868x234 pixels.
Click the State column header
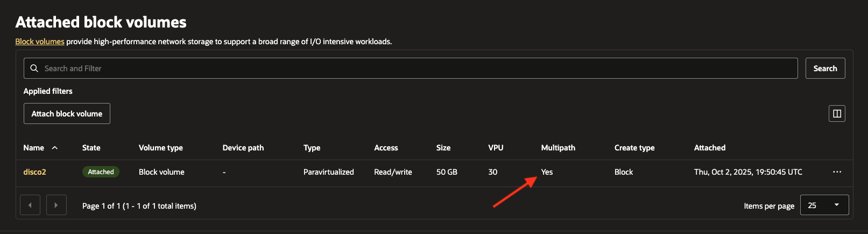coord(91,148)
